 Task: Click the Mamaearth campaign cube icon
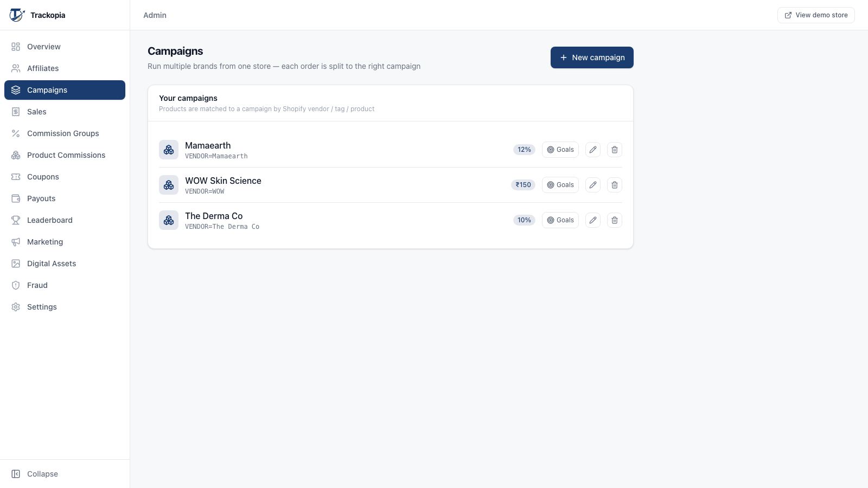(169, 150)
